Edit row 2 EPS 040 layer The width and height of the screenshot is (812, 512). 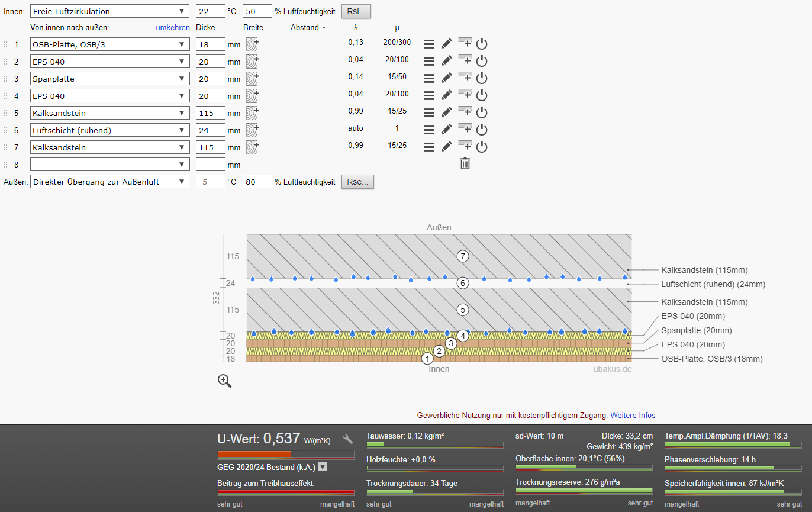coord(447,61)
